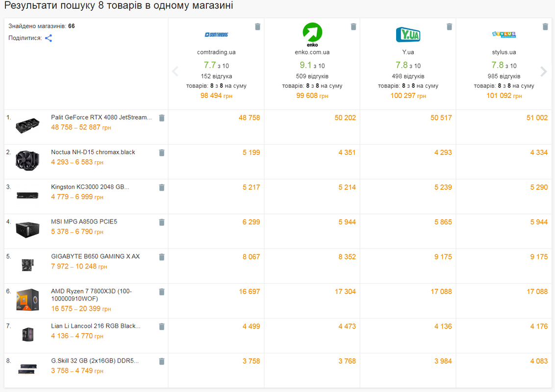The height and width of the screenshot is (392, 555).
Task: Show next stores with right arrow
Action: (544, 71)
